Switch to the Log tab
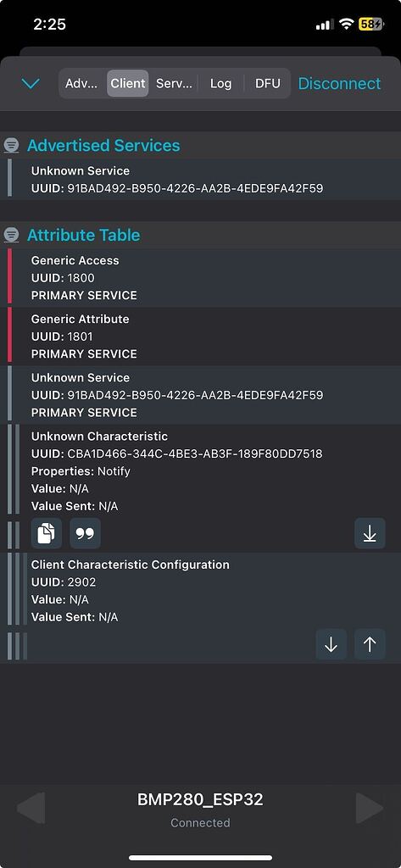The height and width of the screenshot is (868, 401). tap(220, 84)
